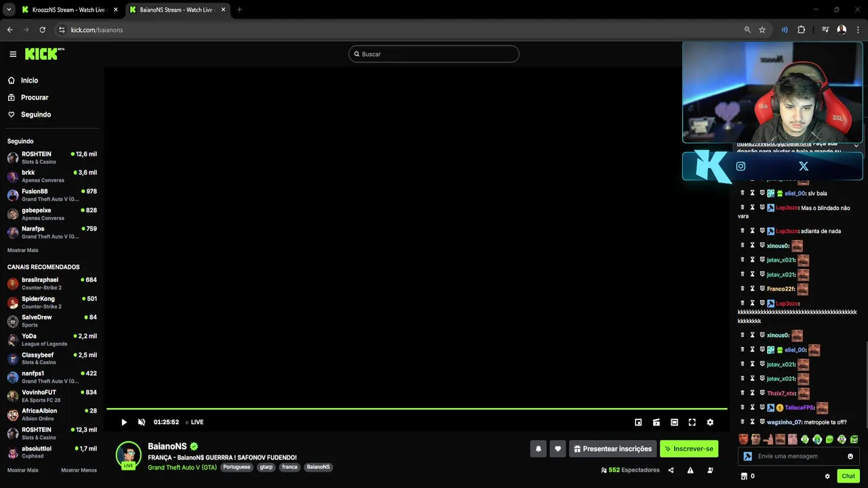This screenshot has width=868, height=488.
Task: Open player settings gear
Action: pyautogui.click(x=710, y=422)
